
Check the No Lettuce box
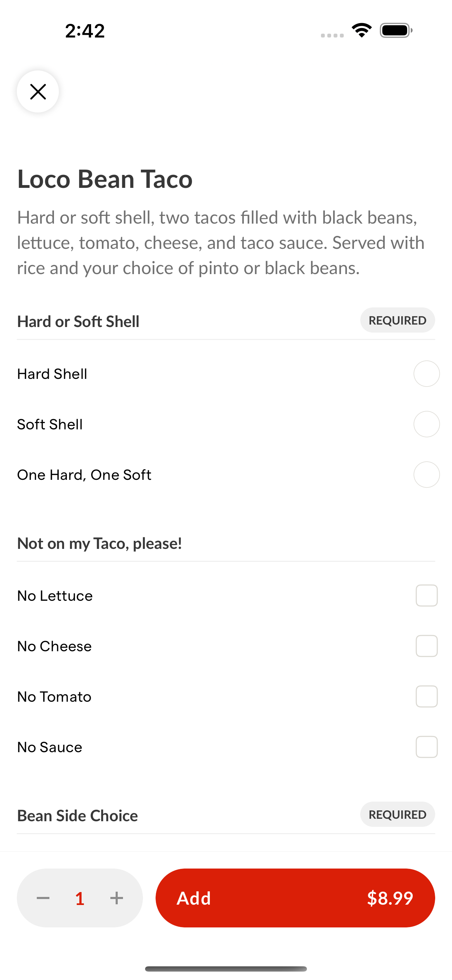426,596
